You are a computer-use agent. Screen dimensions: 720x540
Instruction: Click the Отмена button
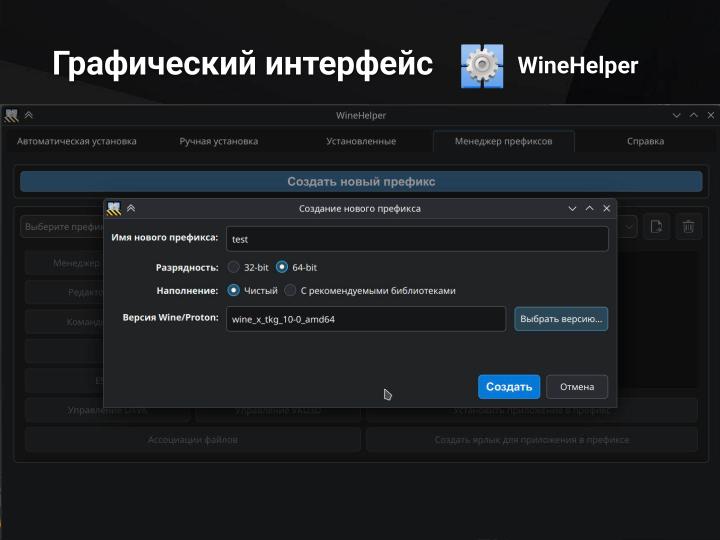click(x=577, y=387)
